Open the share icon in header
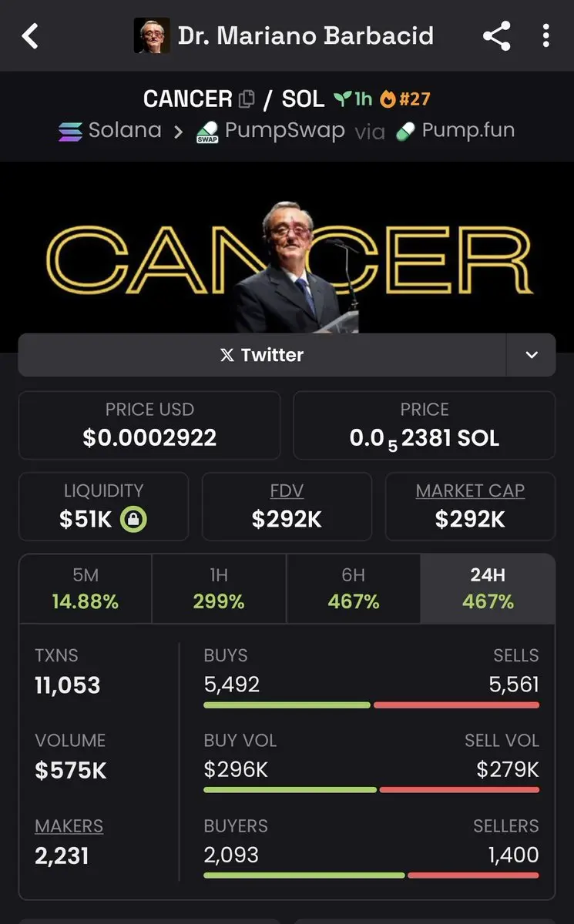Viewport: 574px width, 924px height. [x=497, y=35]
